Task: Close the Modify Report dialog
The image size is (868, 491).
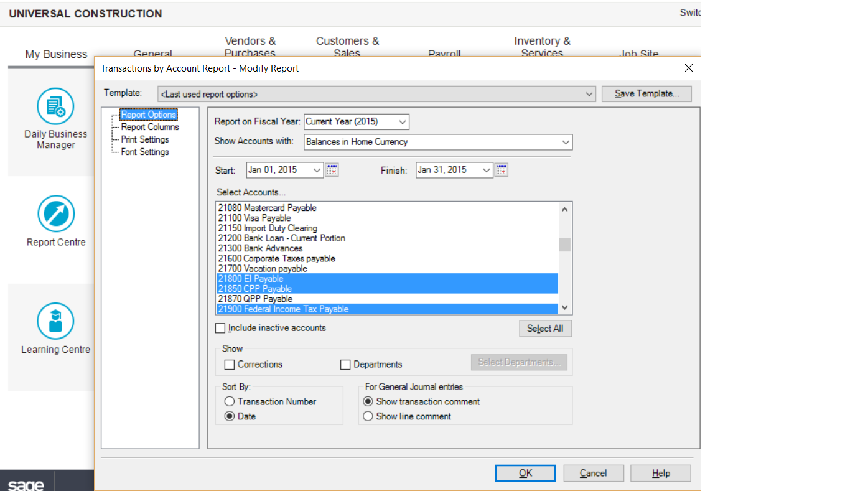Action: [688, 68]
